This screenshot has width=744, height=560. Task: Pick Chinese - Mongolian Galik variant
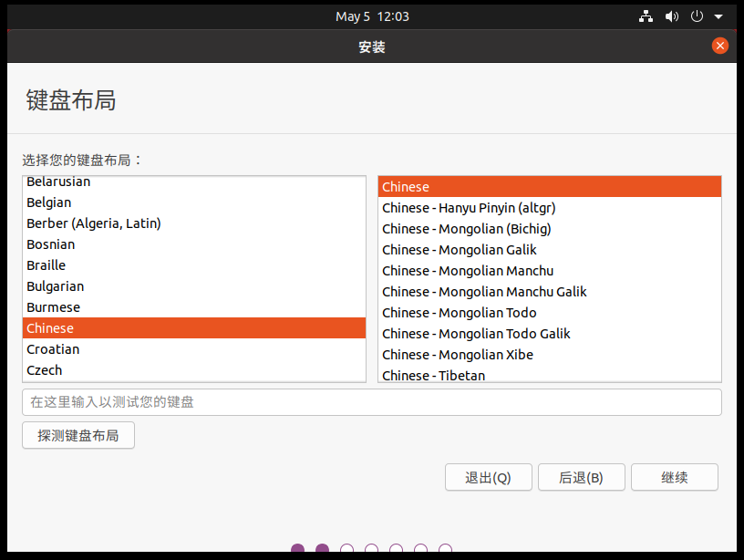point(550,249)
